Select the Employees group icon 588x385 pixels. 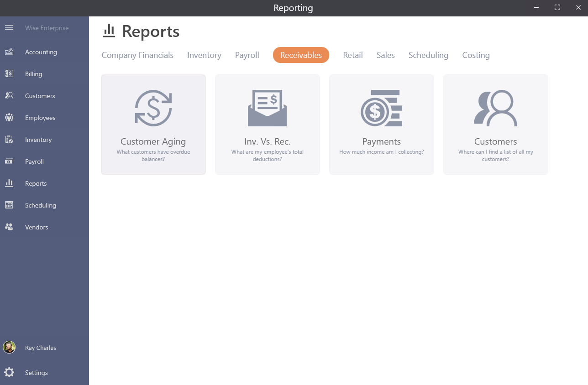tap(9, 118)
